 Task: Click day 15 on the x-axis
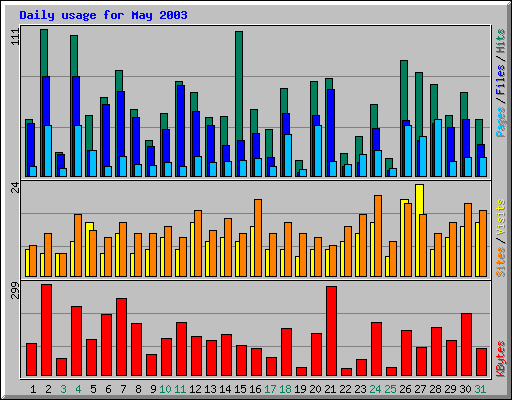240,389
